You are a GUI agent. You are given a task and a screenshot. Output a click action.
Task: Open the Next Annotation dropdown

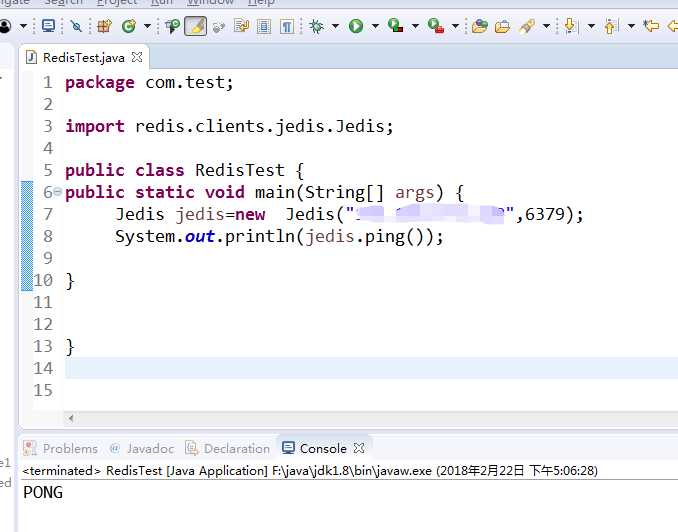(591, 26)
